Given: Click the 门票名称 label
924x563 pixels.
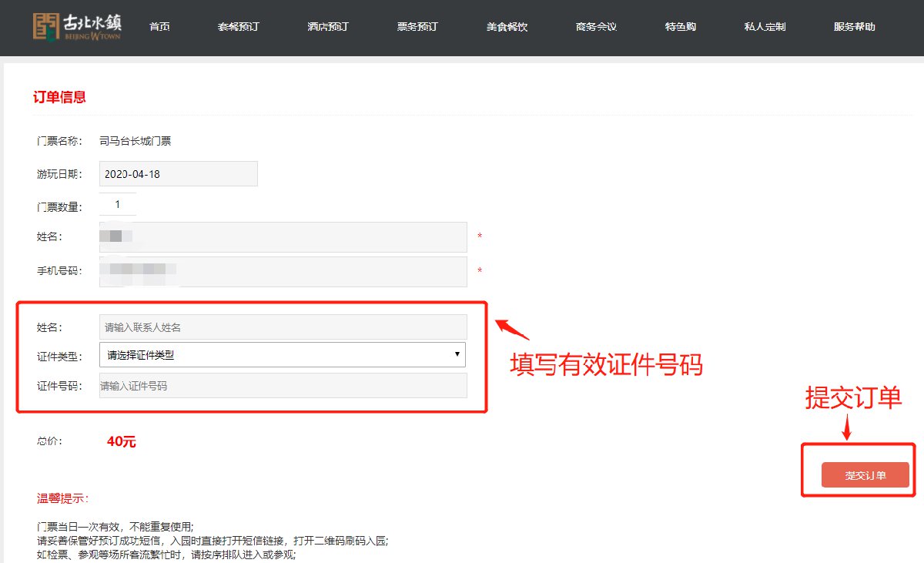Looking at the screenshot, I should 59,141.
